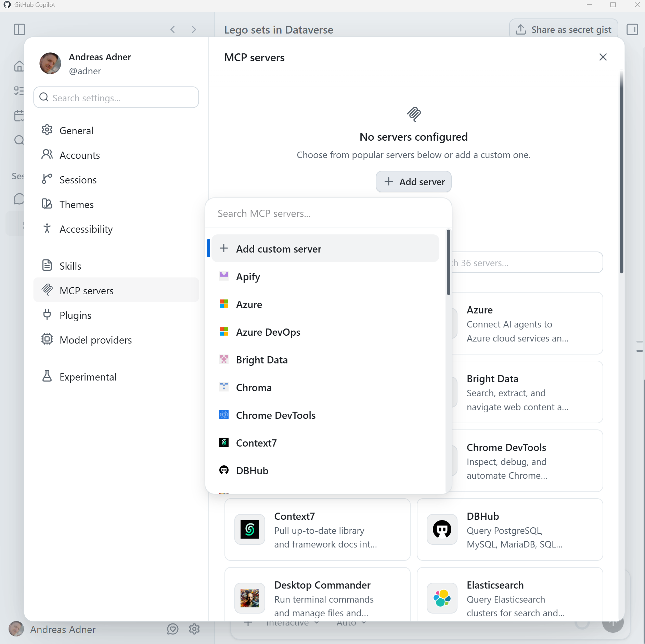Toggle the left sidebar panel icon
Image resolution: width=645 pixels, height=644 pixels.
pyautogui.click(x=20, y=29)
